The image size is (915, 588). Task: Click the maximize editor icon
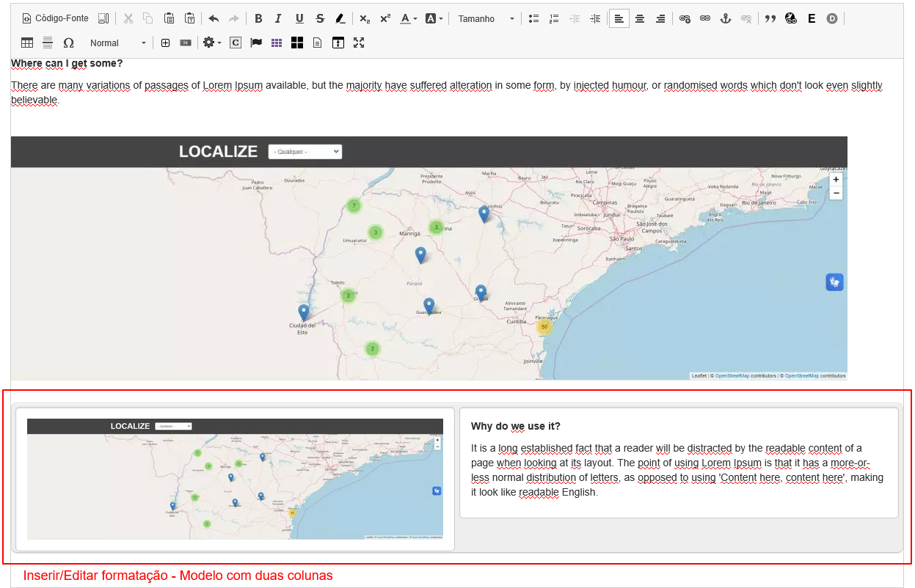(359, 43)
